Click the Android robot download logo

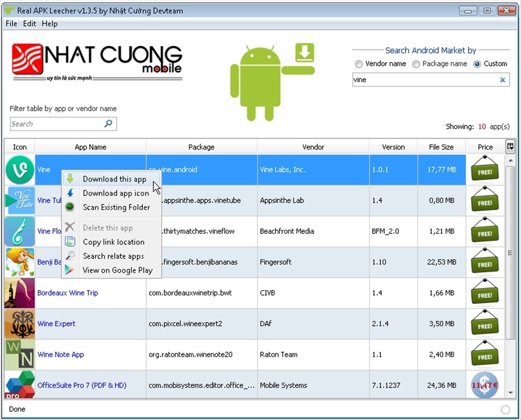(x=272, y=82)
